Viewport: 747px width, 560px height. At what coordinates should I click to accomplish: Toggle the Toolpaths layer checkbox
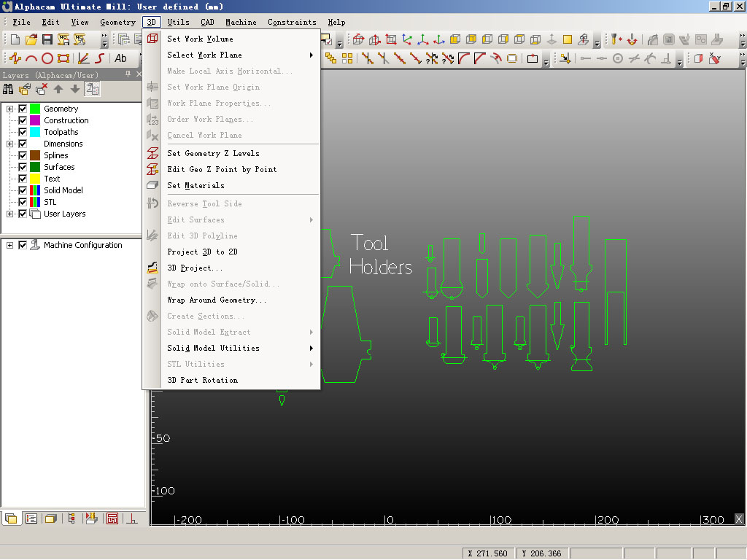[23, 132]
